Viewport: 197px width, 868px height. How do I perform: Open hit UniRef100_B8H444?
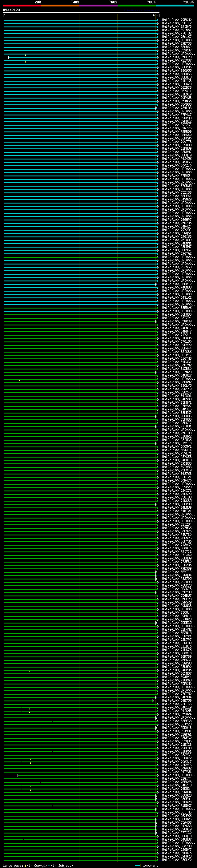pos(177,349)
